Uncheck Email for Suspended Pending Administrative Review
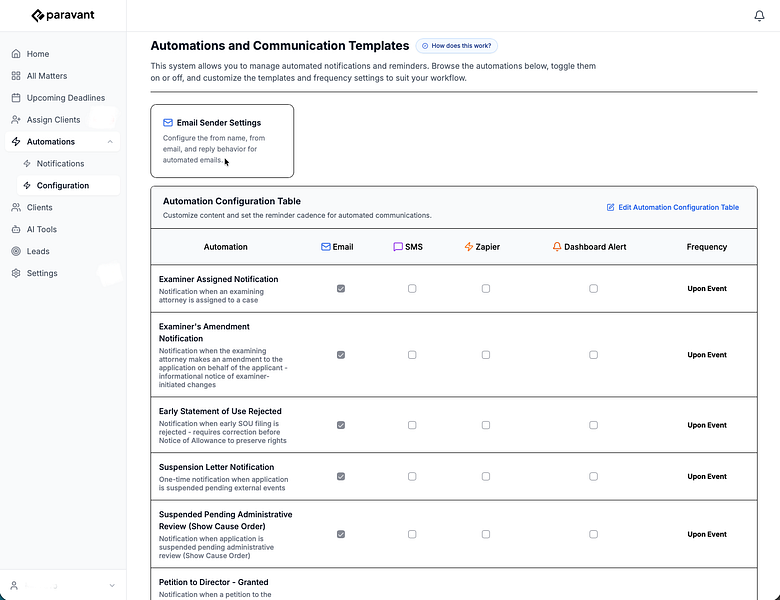This screenshot has height=600, width=780. 341,534
